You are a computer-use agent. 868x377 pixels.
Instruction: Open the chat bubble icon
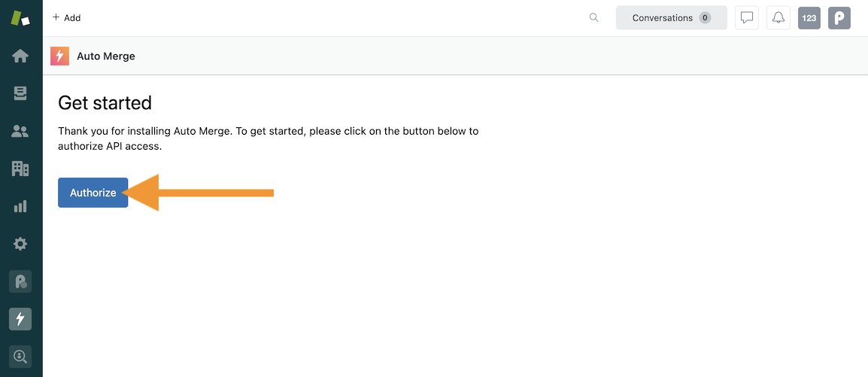tap(747, 18)
